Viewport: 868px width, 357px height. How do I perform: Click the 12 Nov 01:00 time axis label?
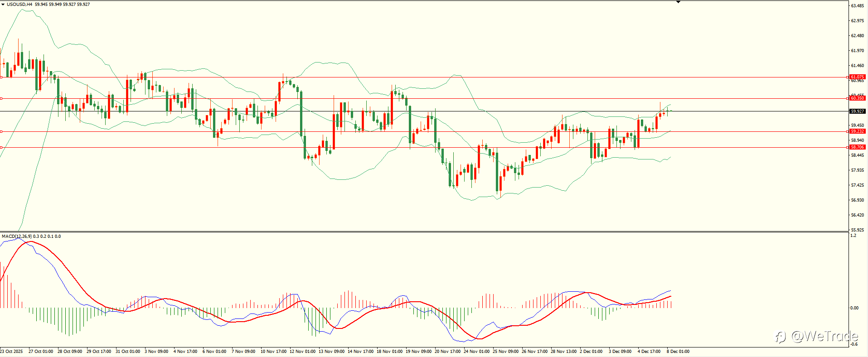click(x=302, y=352)
